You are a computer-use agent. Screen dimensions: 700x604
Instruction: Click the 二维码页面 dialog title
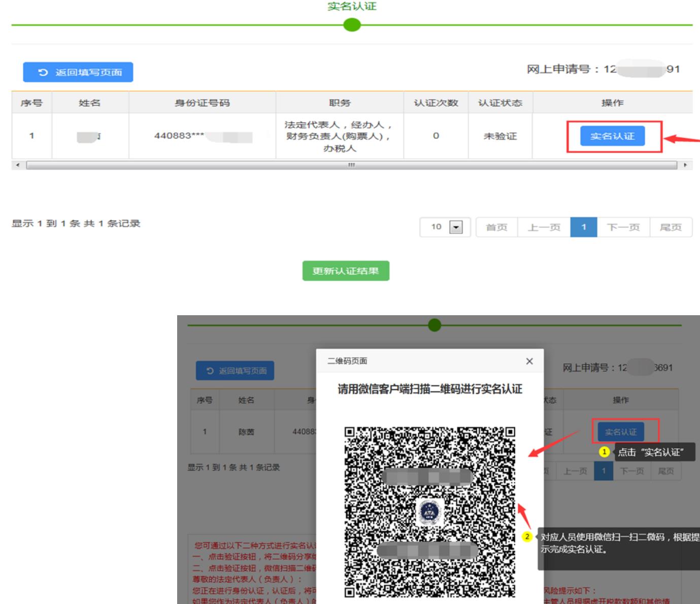coord(347,361)
